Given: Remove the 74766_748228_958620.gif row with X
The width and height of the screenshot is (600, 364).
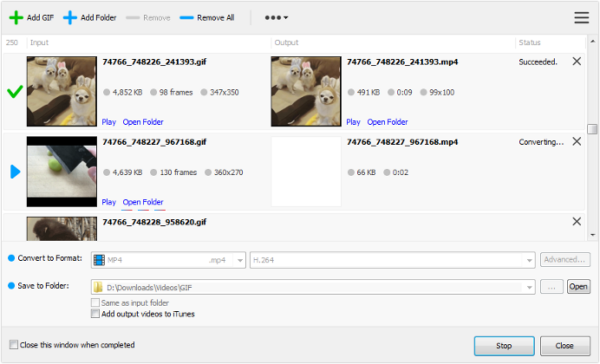Looking at the screenshot, I should [x=577, y=222].
